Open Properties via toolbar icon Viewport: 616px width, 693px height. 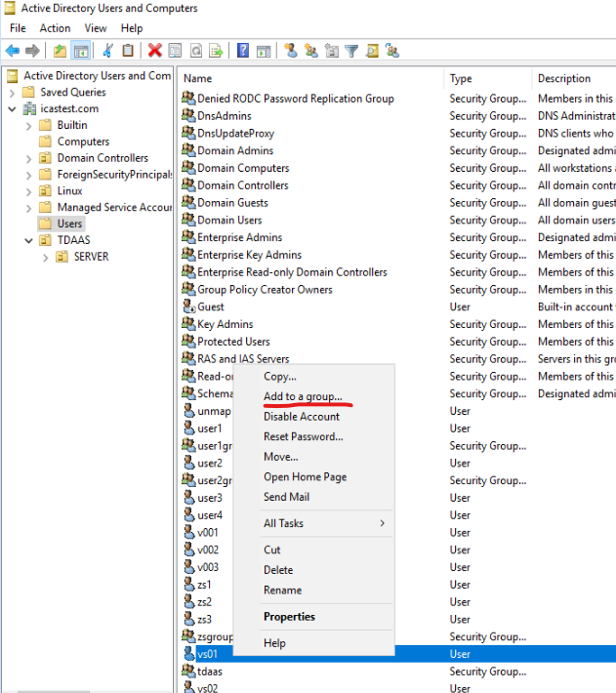coord(176,51)
